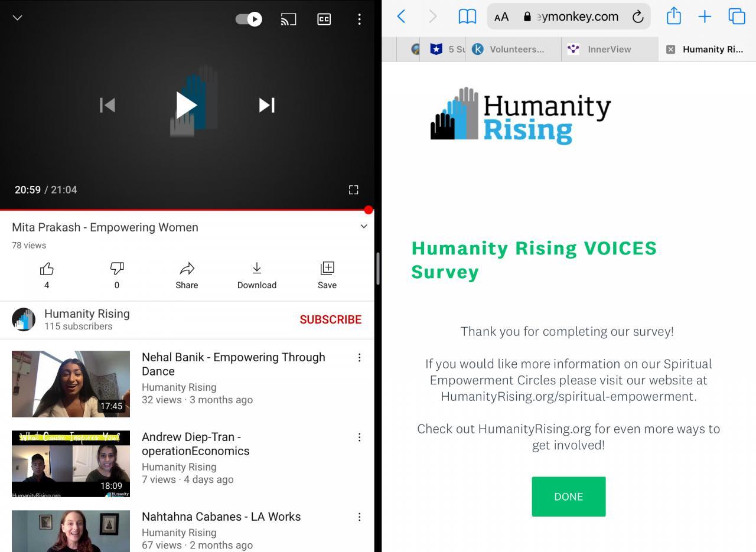Open options for Andrew Diep-Tran video
Image resolution: width=756 pixels, height=552 pixels.
359,437
